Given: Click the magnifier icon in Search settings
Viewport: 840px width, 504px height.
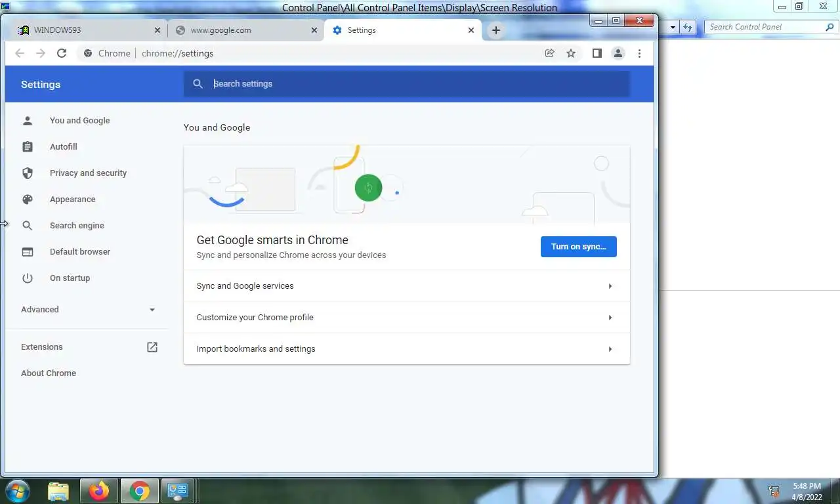Looking at the screenshot, I should tap(198, 84).
